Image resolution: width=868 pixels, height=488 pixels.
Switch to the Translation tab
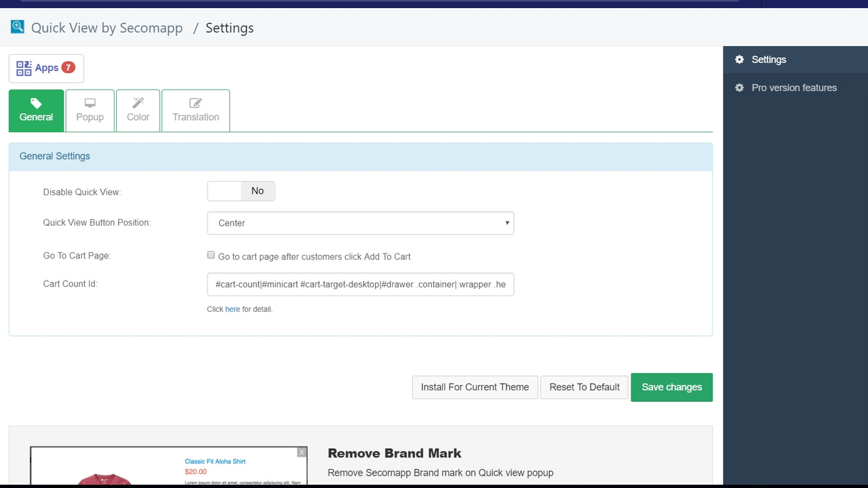(x=195, y=110)
